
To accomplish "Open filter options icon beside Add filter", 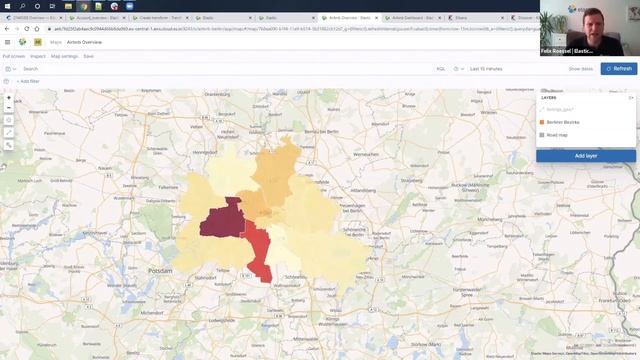I will tap(6, 81).
